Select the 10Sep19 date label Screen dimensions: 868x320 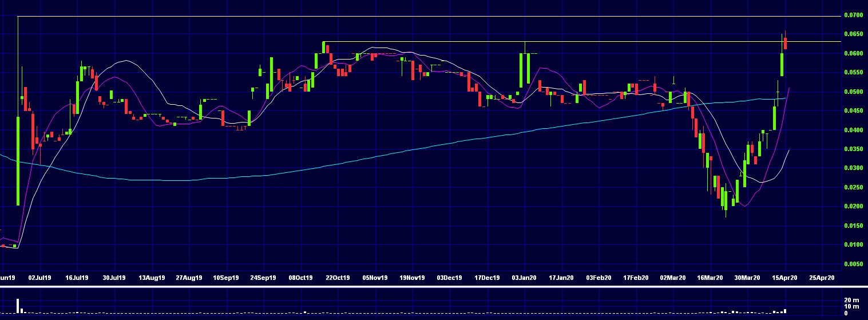[225, 278]
